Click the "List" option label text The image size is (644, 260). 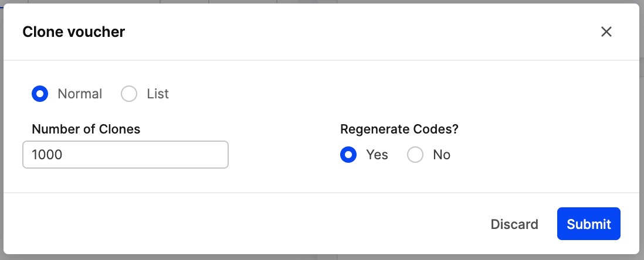coord(158,94)
